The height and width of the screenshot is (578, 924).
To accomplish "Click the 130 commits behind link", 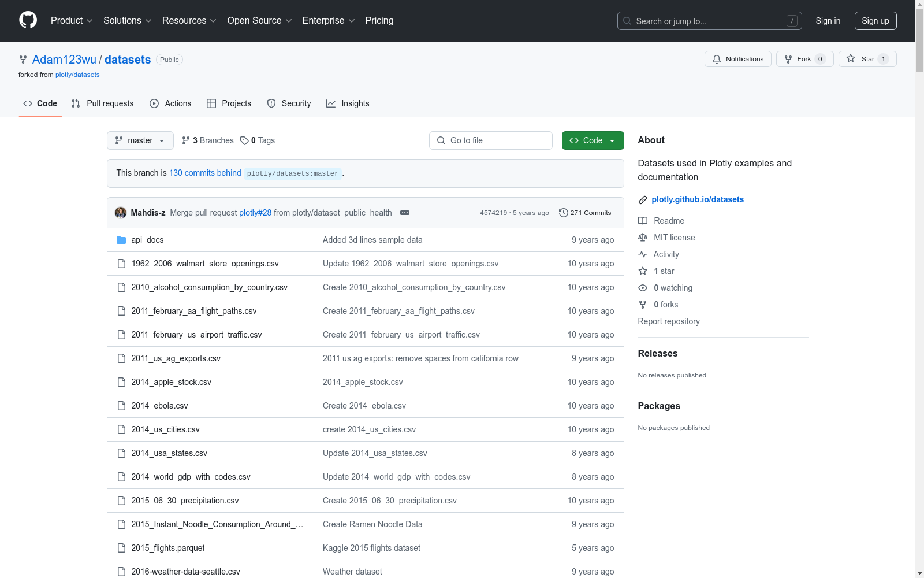I will (x=205, y=173).
